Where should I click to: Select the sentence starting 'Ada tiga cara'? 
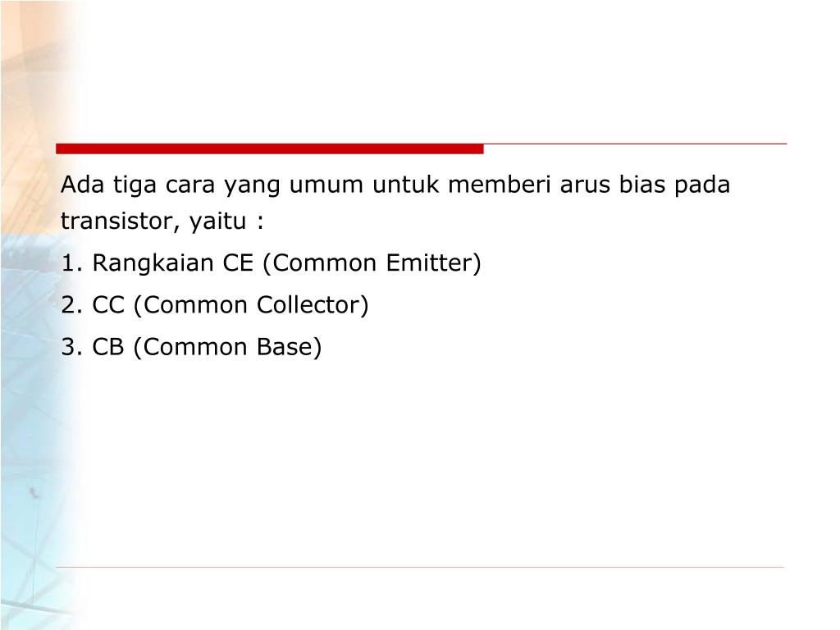(x=395, y=203)
